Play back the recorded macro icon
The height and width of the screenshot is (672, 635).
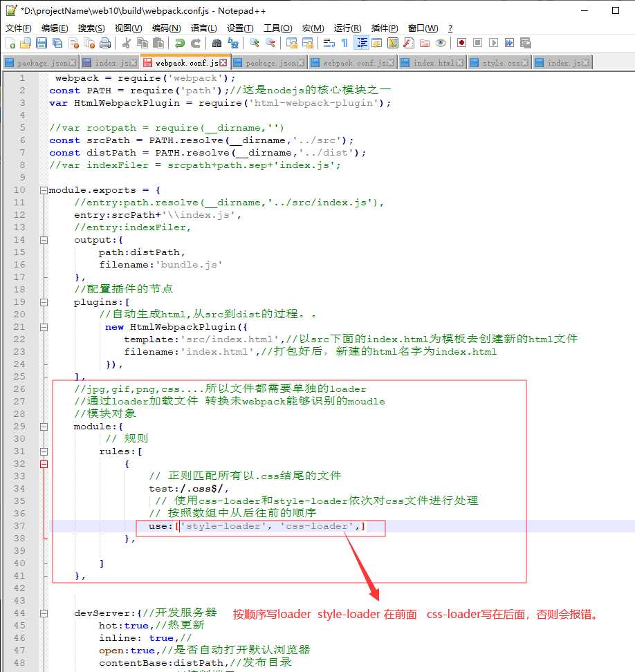point(493,43)
